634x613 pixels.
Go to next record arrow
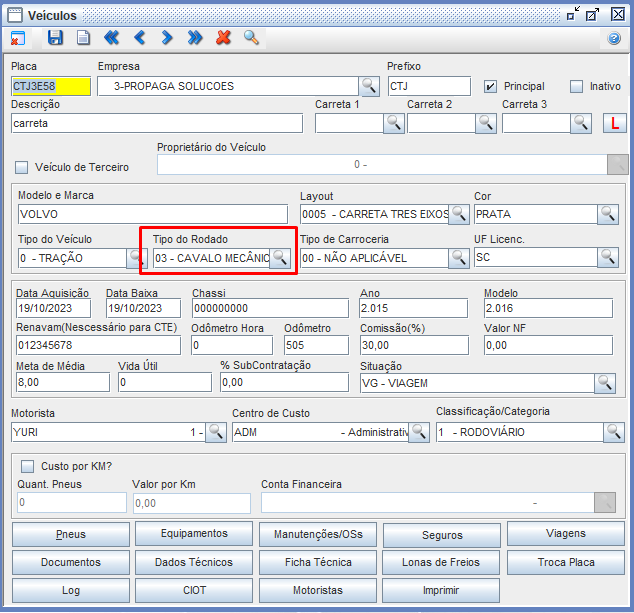167,38
